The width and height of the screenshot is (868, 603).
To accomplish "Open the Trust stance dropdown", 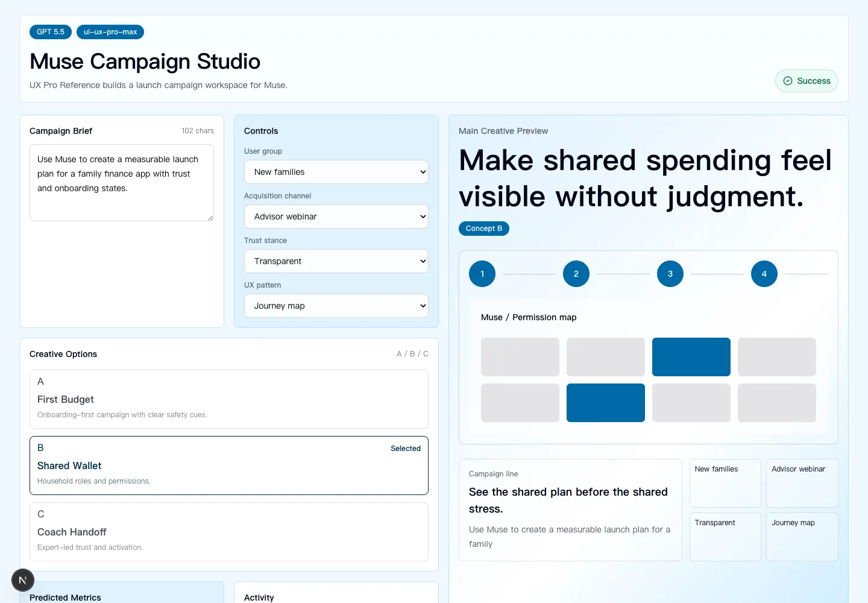I will (336, 261).
